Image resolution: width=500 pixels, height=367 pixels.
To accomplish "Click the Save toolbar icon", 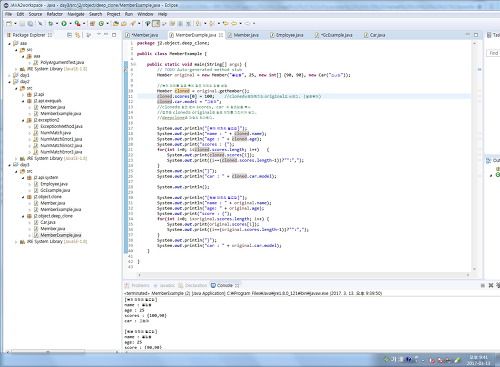I will [x=22, y=23].
